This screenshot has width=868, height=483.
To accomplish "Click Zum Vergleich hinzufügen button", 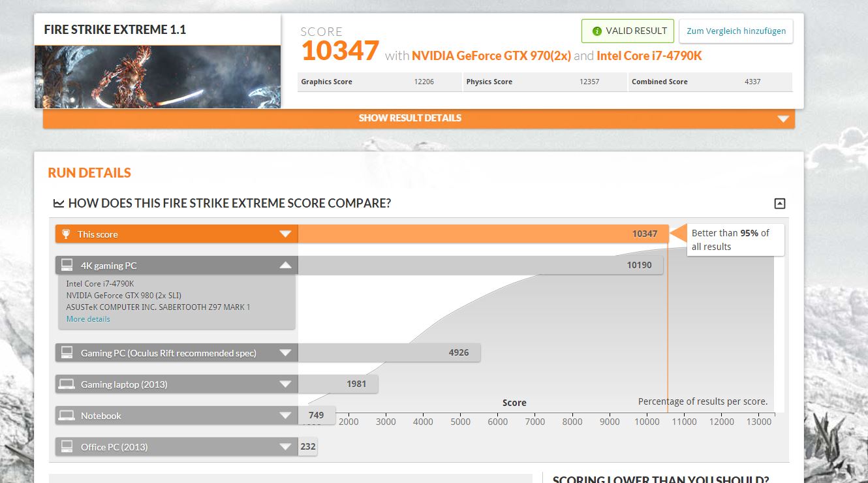I will 736,31.
